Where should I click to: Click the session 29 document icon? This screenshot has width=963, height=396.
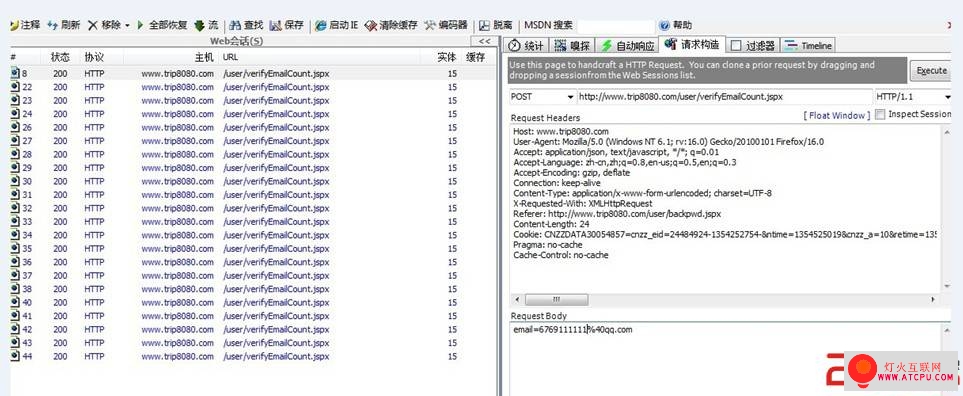(x=15, y=168)
